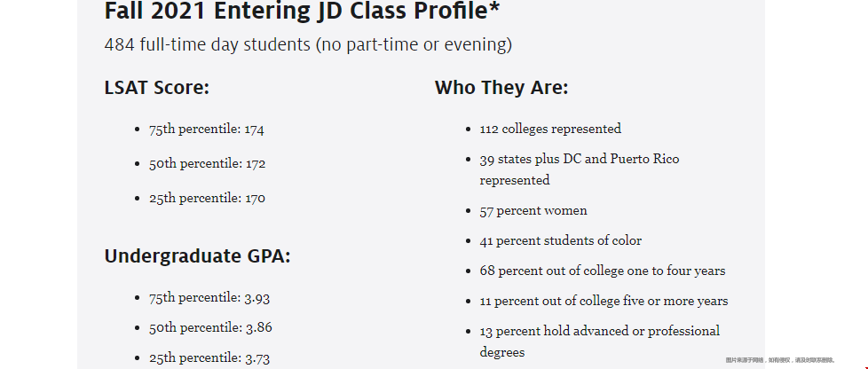Select the 484 full-time day students subtitle
This screenshot has width=868, height=369.
[308, 44]
